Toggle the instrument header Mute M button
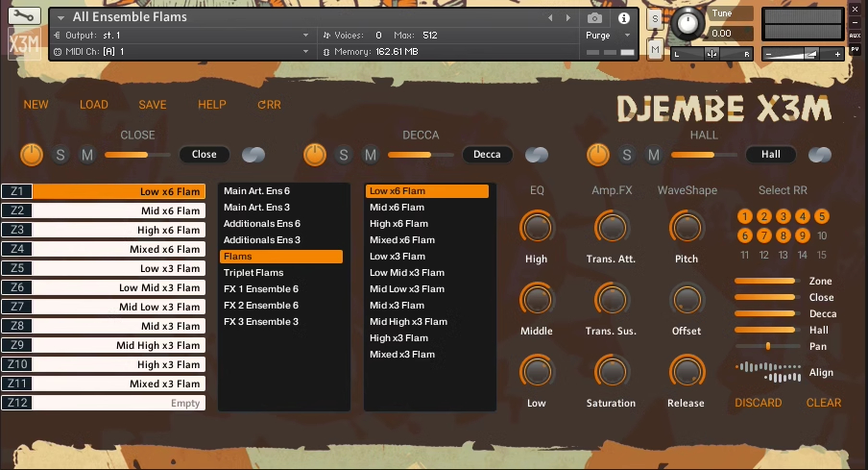This screenshot has height=470, width=868. [656, 50]
